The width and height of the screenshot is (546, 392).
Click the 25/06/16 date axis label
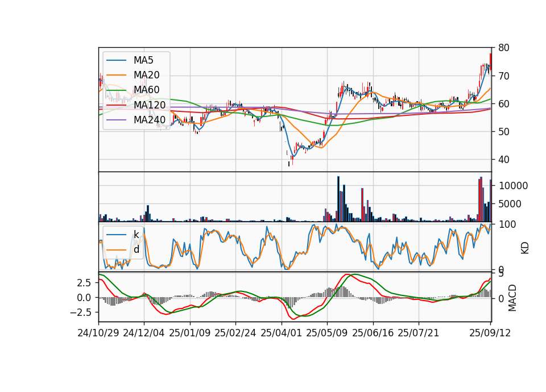coord(373,333)
